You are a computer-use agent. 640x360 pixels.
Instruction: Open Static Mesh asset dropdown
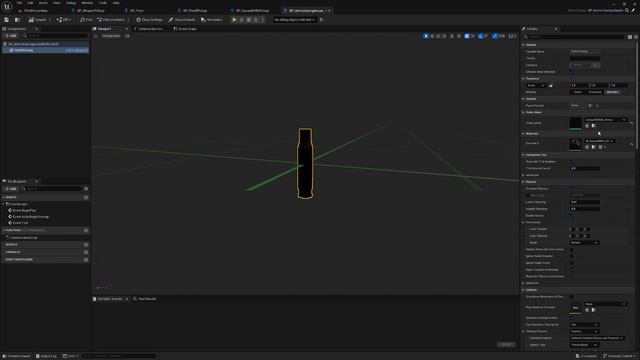pyautogui.click(x=606, y=120)
